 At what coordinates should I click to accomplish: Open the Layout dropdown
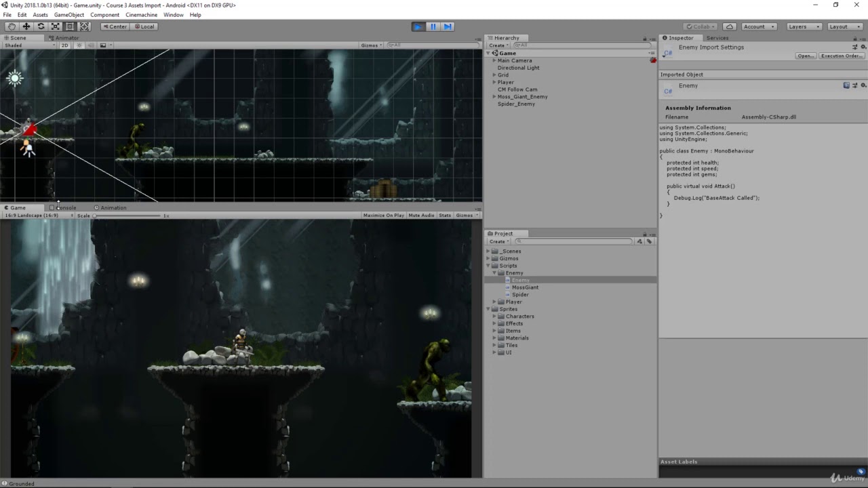pos(844,26)
